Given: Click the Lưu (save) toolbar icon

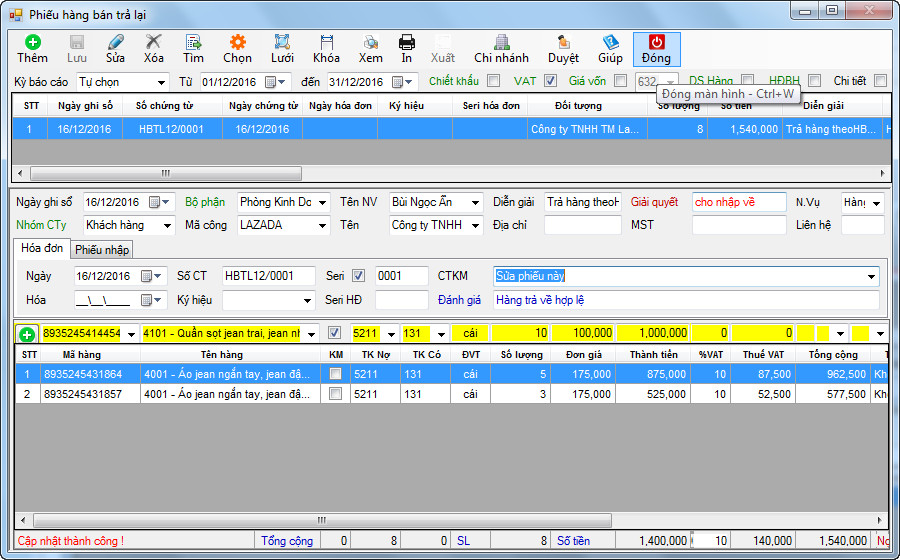Looking at the screenshot, I should [x=76, y=42].
